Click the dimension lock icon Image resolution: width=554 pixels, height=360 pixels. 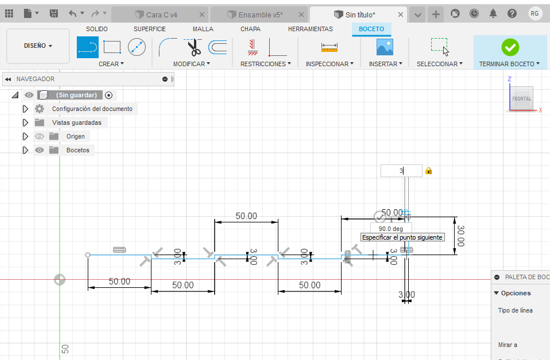tap(429, 171)
